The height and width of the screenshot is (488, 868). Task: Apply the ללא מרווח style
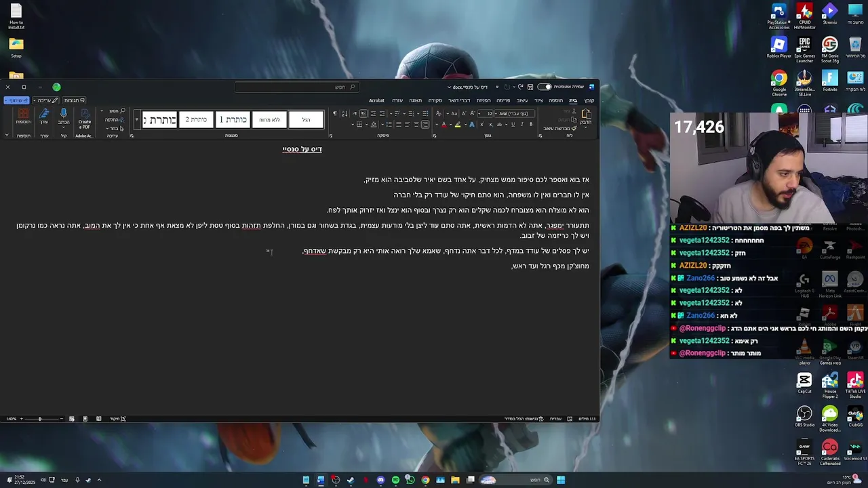269,120
